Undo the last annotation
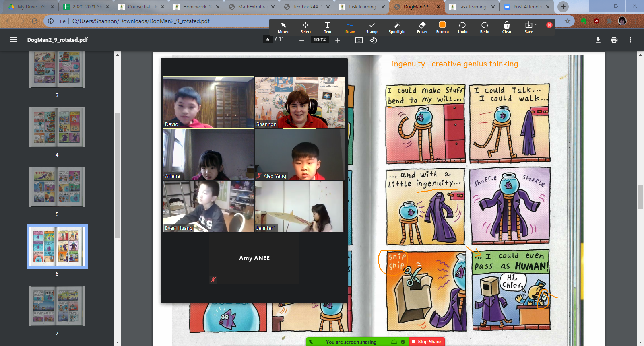 [x=462, y=27]
